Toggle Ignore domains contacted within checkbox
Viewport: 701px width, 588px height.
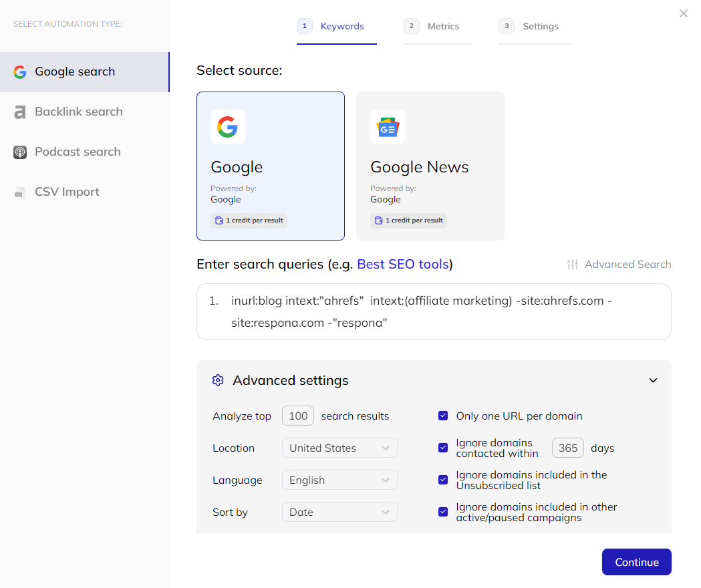tap(443, 448)
